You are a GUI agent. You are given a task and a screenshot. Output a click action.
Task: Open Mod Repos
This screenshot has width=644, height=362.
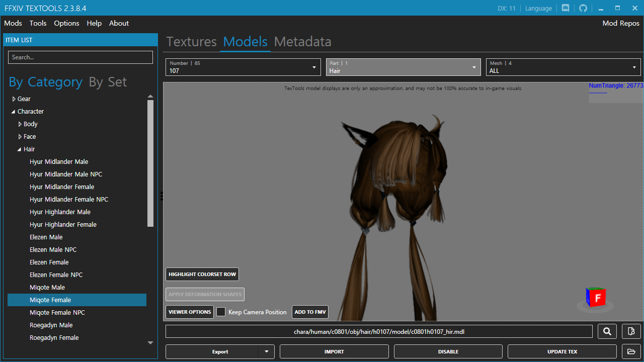(x=621, y=23)
